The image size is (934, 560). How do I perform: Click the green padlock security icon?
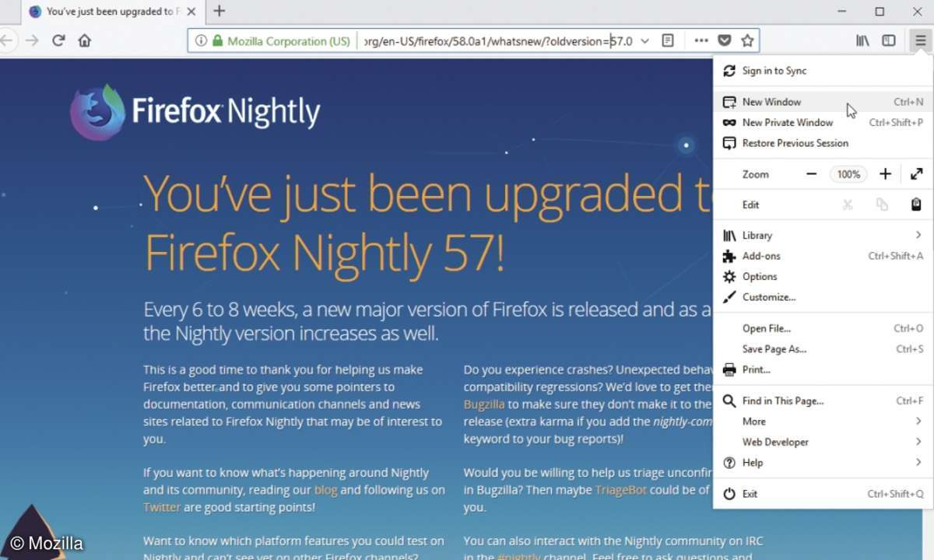click(218, 40)
